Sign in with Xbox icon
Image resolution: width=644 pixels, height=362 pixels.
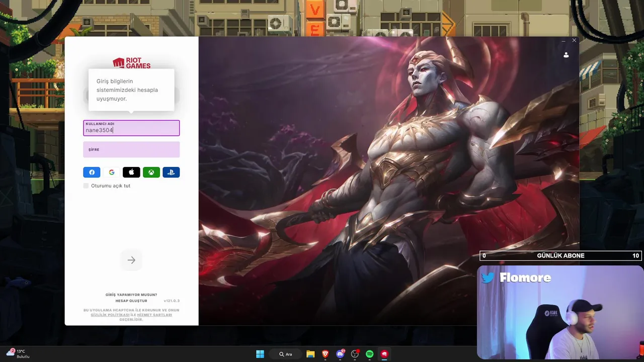(151, 172)
